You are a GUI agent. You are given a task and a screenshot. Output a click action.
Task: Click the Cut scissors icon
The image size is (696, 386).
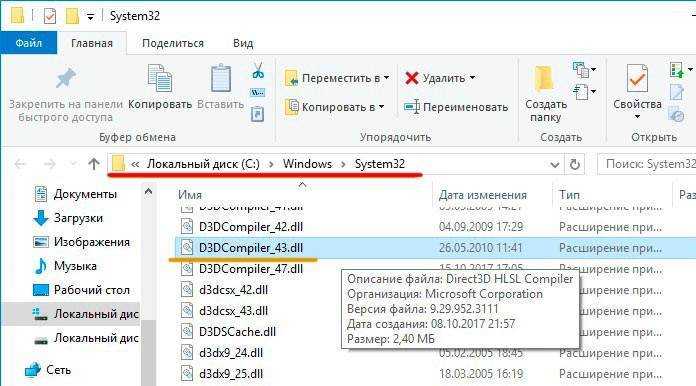click(x=258, y=70)
